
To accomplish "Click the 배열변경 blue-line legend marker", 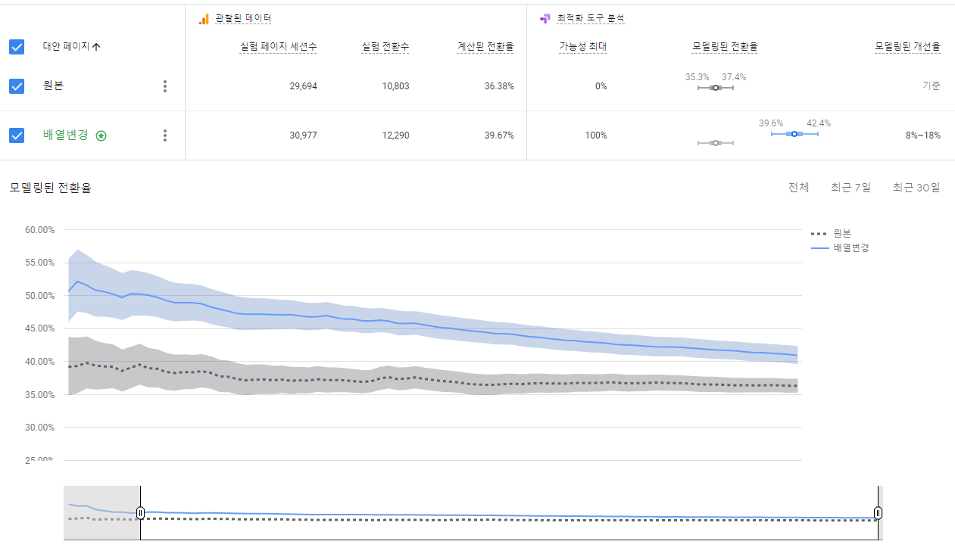I will (819, 247).
